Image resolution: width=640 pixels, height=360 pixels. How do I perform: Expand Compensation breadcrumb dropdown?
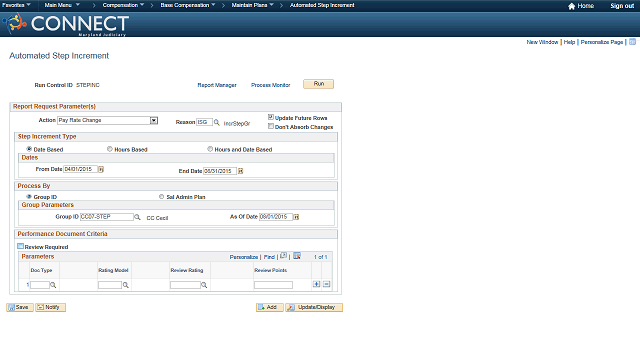tap(123, 5)
